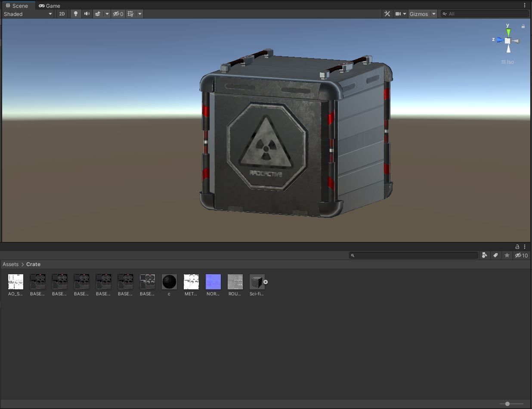Switch to the Game tab
Image resolution: width=532 pixels, height=409 pixels.
point(49,6)
